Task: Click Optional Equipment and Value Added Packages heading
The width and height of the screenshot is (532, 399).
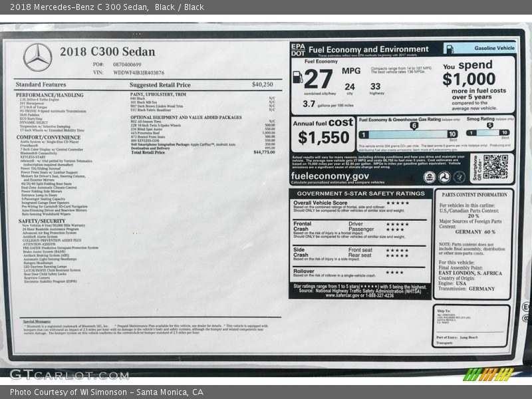Action: coord(186,118)
